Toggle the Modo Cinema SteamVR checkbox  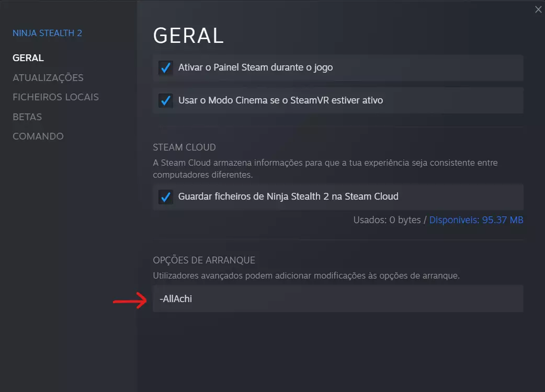(166, 100)
